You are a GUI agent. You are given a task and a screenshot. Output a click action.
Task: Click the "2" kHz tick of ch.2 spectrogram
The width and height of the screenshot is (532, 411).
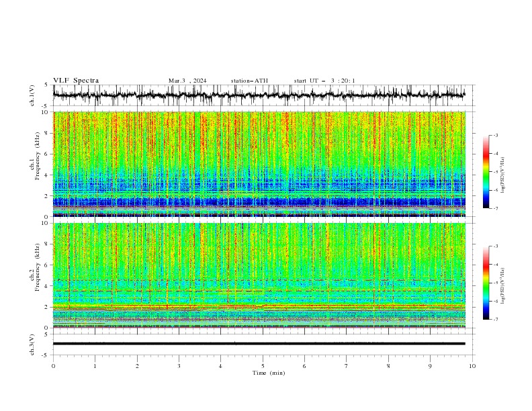[x=47, y=307]
